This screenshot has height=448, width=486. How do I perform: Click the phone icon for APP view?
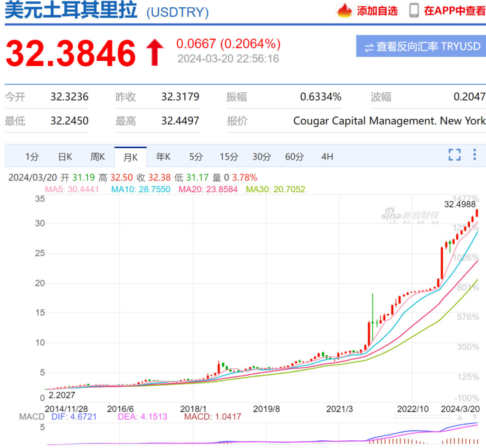[414, 10]
